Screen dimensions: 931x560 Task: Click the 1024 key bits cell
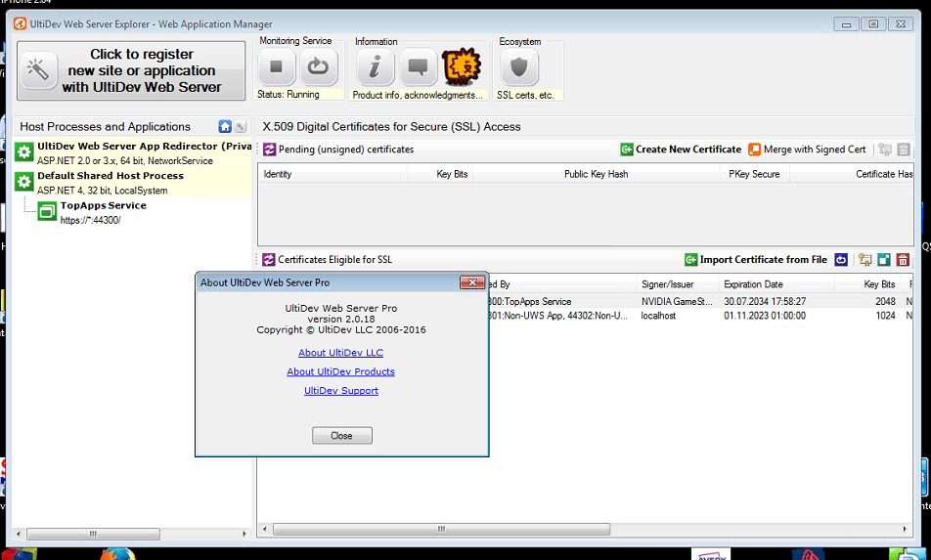pyautogui.click(x=885, y=316)
